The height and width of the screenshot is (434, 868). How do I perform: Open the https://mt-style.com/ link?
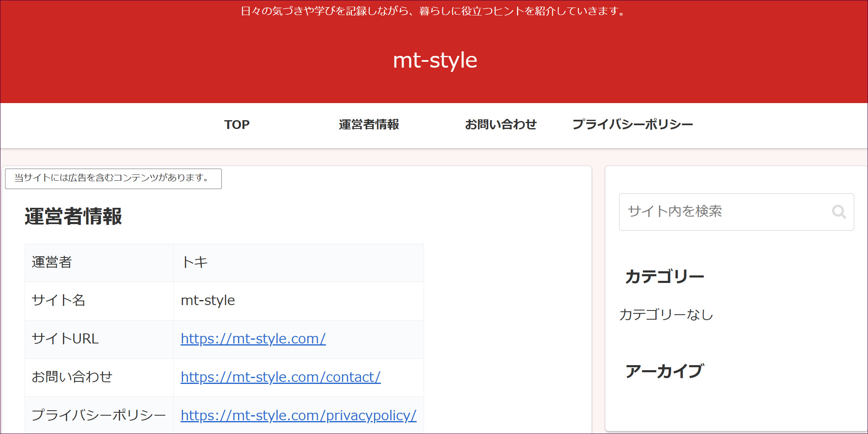point(253,339)
